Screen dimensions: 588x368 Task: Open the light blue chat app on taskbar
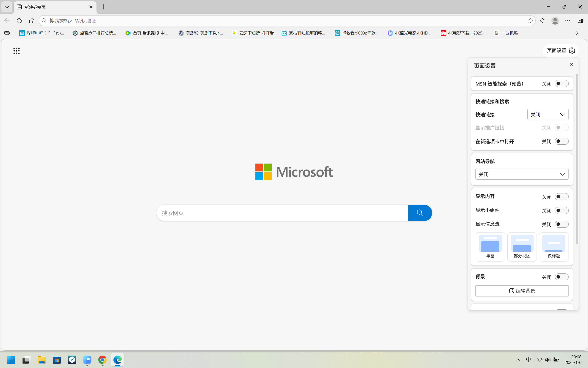tap(87, 360)
